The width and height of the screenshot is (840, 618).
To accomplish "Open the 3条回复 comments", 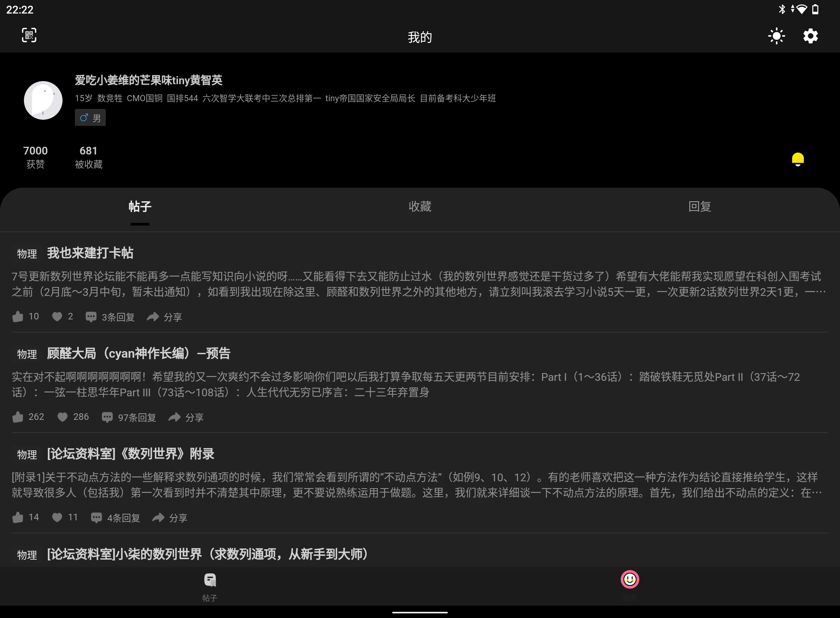I will coord(110,317).
